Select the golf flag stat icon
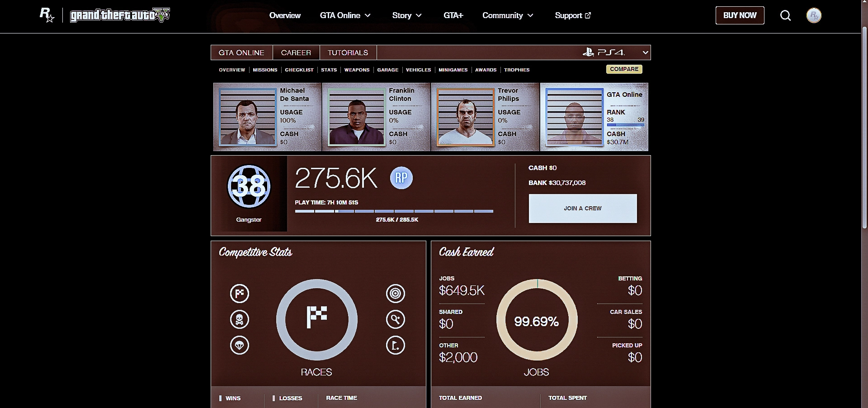Image resolution: width=868 pixels, height=408 pixels. click(x=396, y=346)
